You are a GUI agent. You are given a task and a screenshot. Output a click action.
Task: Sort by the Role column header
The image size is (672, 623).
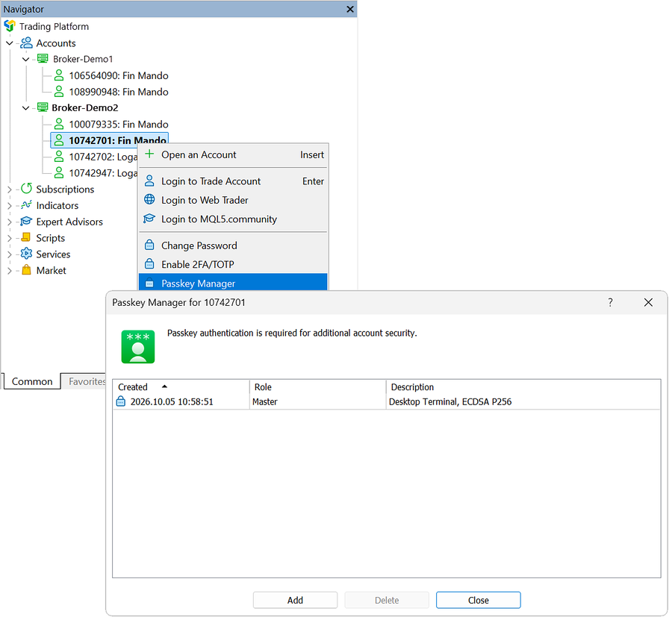pyautogui.click(x=318, y=386)
